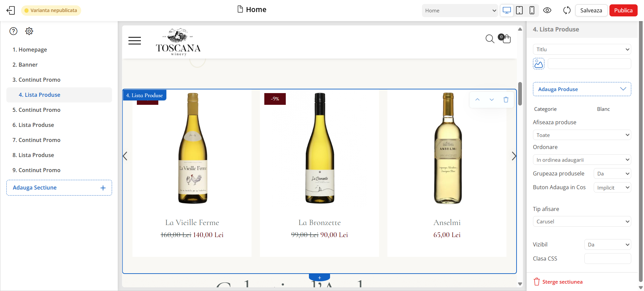This screenshot has height=291, width=644.
Task: Open the help question mark icon
Action: pos(13,31)
